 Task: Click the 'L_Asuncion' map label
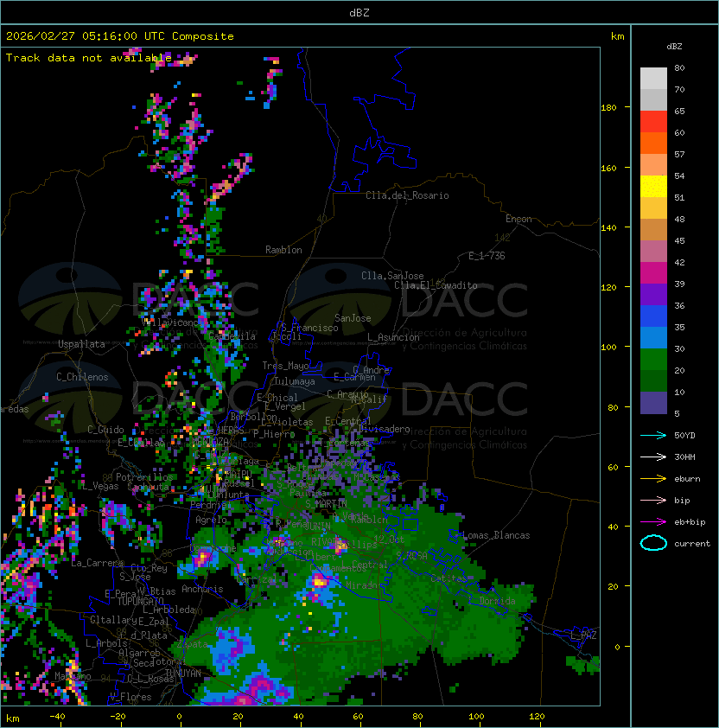[x=393, y=337]
